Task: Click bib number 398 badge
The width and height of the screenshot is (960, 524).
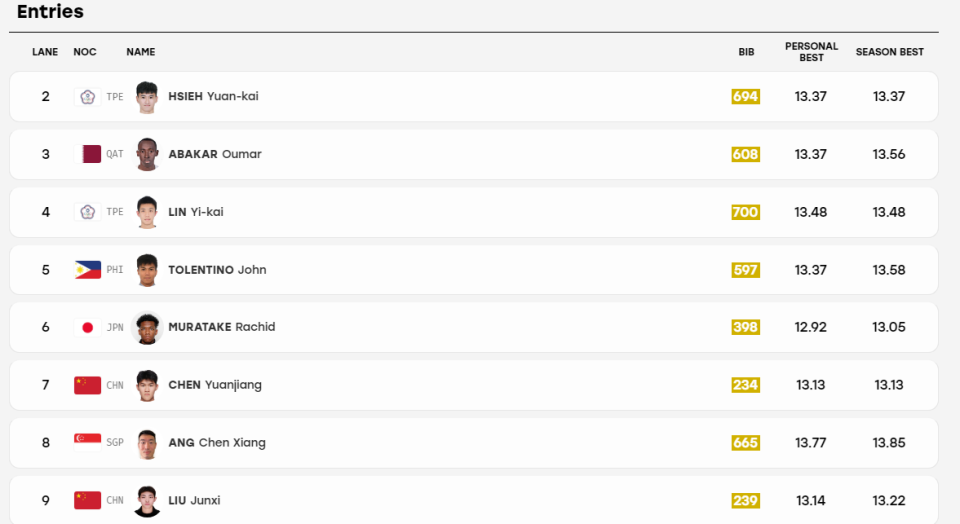Action: point(745,328)
